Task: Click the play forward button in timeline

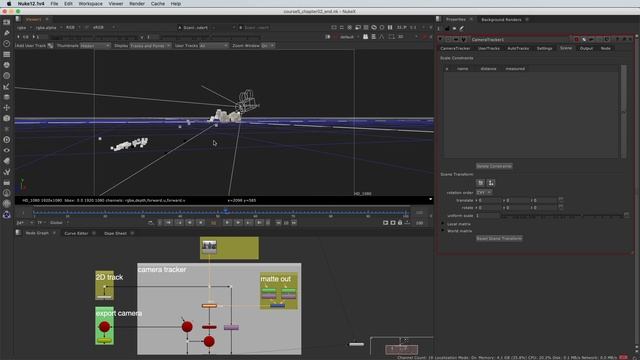Action: point(227,222)
